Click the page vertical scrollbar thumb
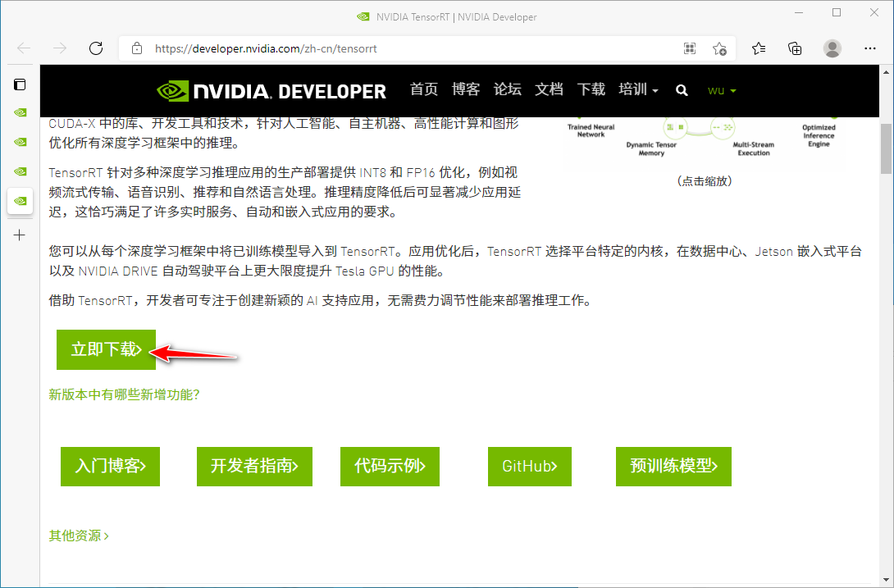 pyautogui.click(x=886, y=148)
